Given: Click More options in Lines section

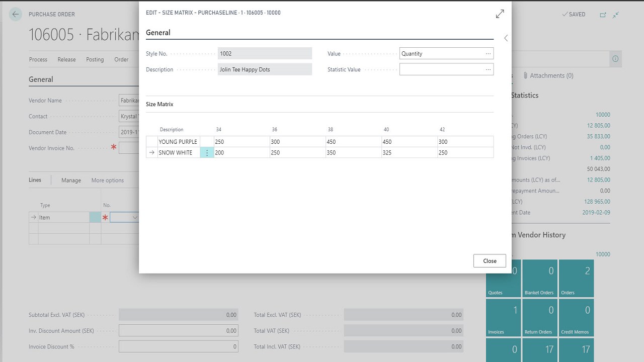Looking at the screenshot, I should click(x=107, y=180).
